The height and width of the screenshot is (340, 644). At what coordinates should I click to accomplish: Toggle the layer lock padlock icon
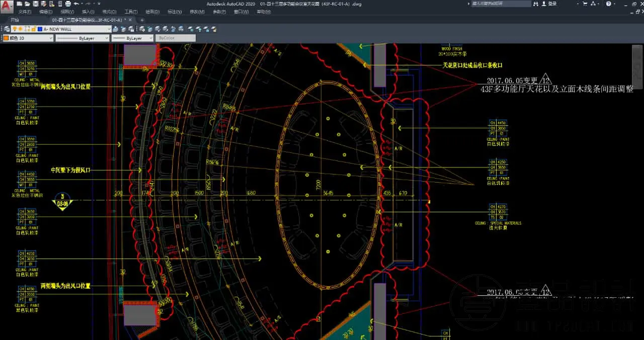(x=34, y=29)
